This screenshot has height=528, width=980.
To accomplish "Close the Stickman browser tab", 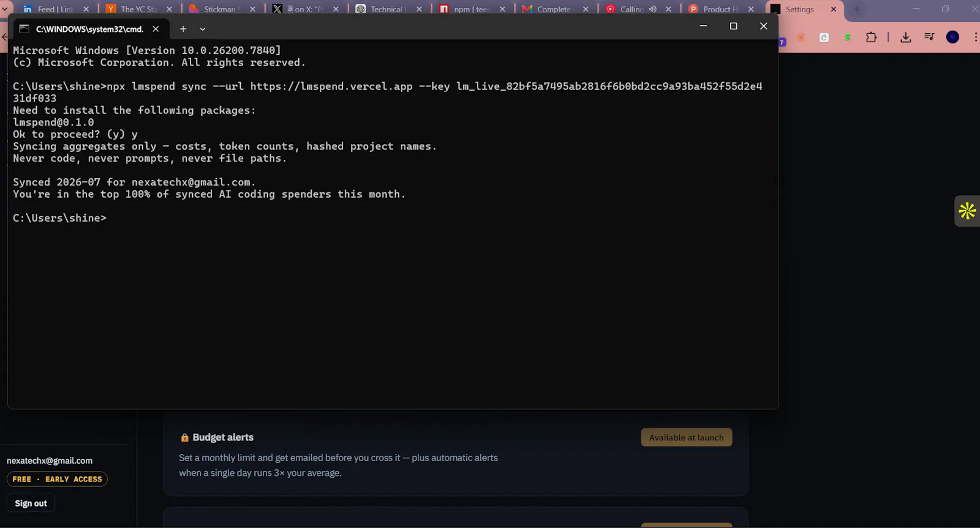I will tap(252, 9).
